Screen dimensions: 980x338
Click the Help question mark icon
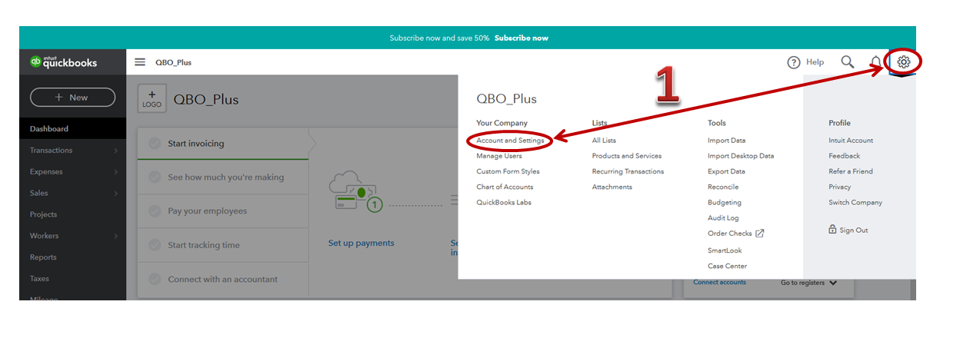coord(794,62)
